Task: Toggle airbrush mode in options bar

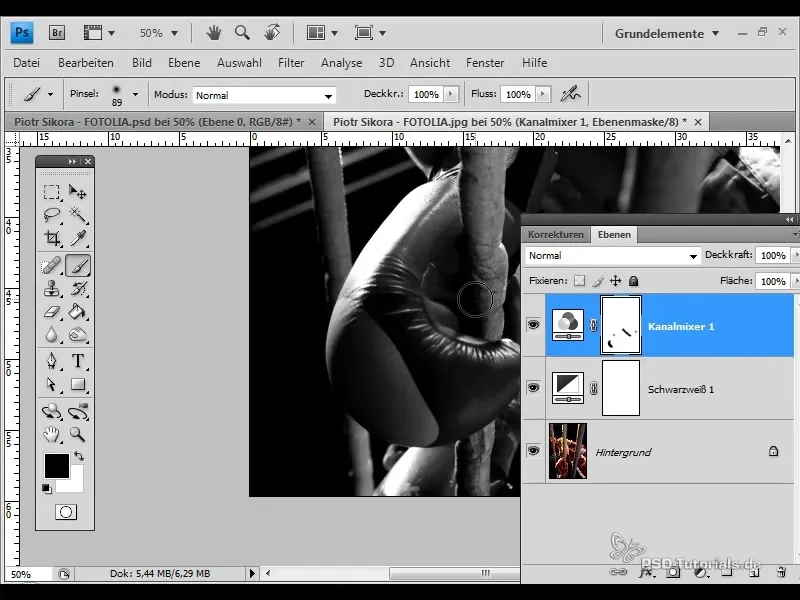Action: point(570,94)
